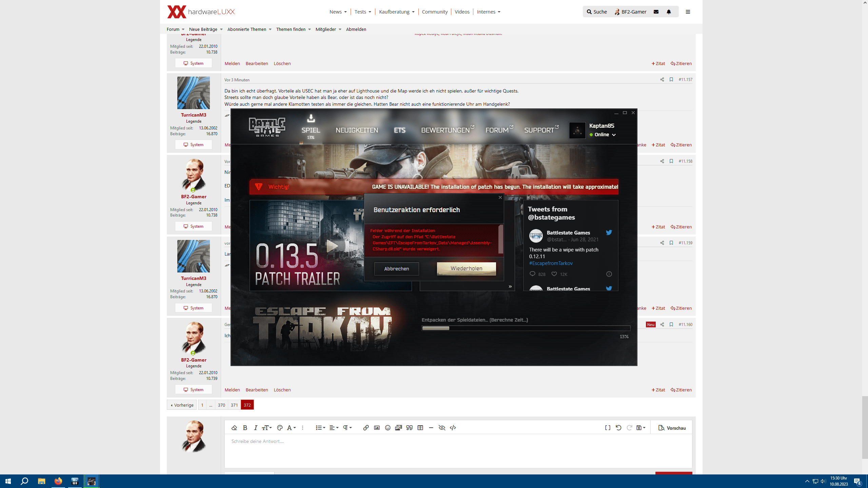Click the Vorherige page button
The image size is (868, 488).
[x=182, y=405]
